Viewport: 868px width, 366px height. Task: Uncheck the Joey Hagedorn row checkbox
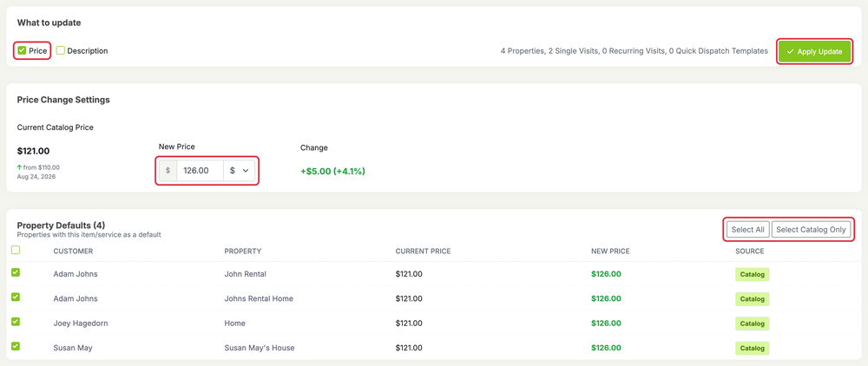click(x=16, y=322)
